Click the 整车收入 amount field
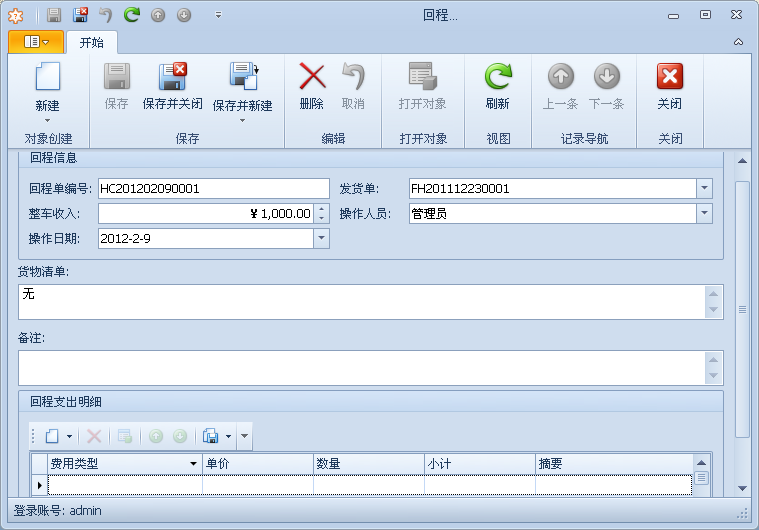The image size is (759, 530). click(206, 213)
